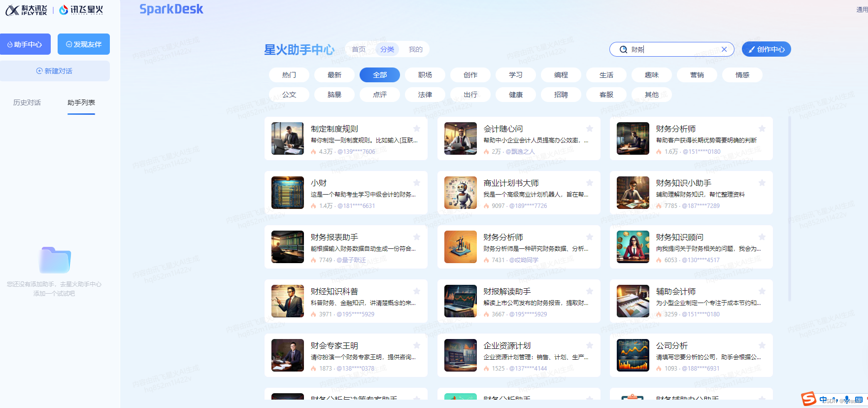The height and width of the screenshot is (408, 868).
Task: Click the SparkDesk title logo
Action: point(171,9)
